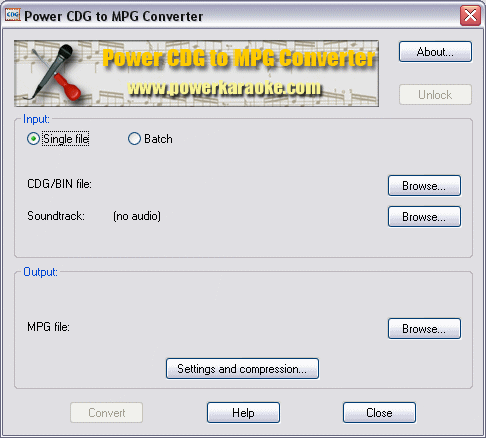Viewport: 486px width, 438px height.
Task: Open the About dialog
Action: pyautogui.click(x=435, y=52)
